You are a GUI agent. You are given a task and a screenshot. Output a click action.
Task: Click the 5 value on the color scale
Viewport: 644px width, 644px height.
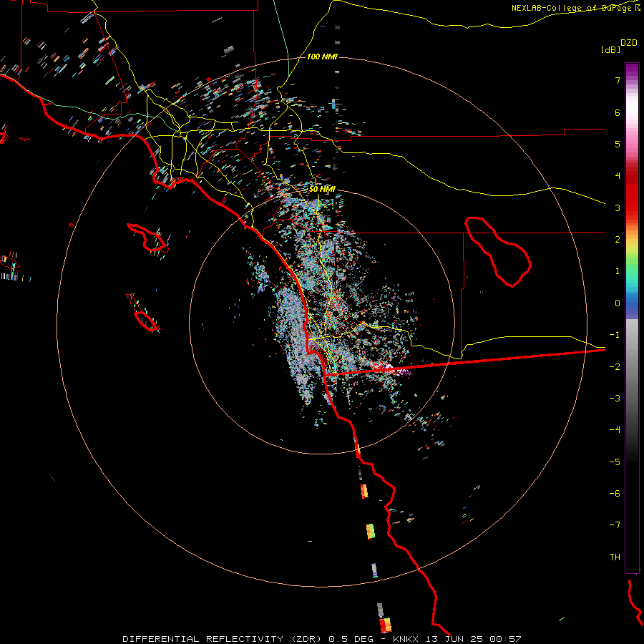pos(618,144)
